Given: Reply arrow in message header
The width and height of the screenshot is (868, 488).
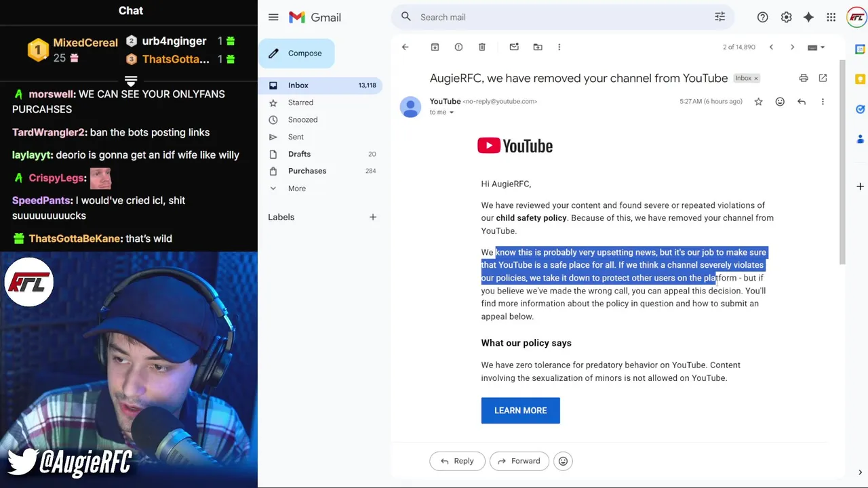Looking at the screenshot, I should [802, 102].
